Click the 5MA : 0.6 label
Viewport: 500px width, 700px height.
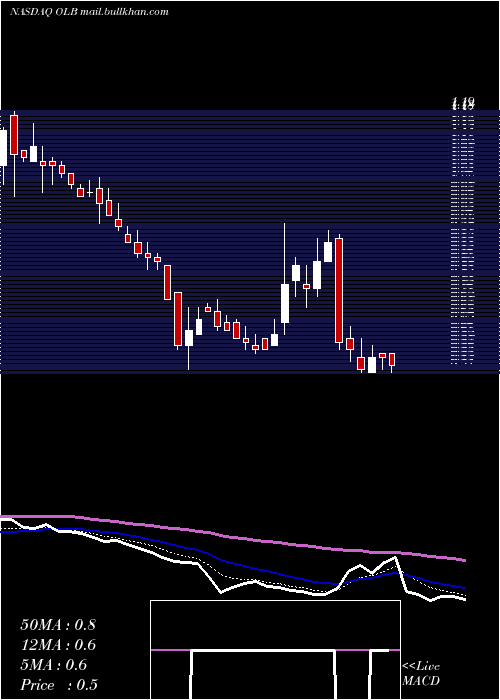pyautogui.click(x=53, y=665)
